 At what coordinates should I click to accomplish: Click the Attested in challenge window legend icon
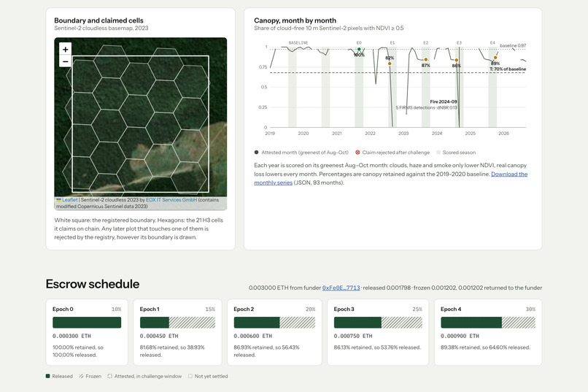point(109,376)
